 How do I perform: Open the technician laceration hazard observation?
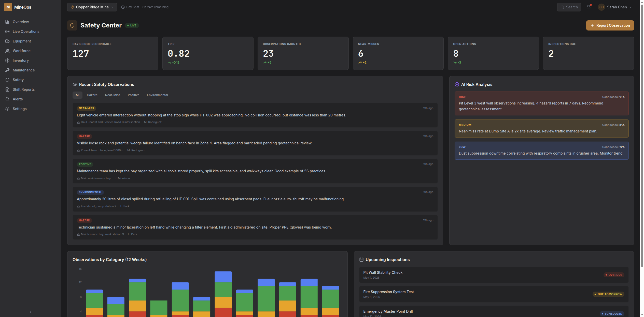tap(255, 228)
